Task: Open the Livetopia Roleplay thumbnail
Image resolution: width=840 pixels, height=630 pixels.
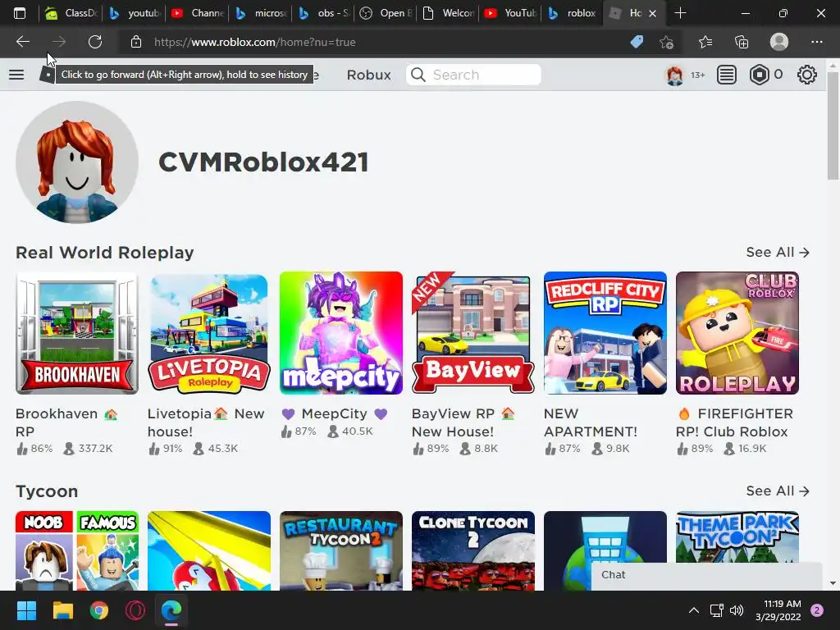Action: [x=209, y=333]
